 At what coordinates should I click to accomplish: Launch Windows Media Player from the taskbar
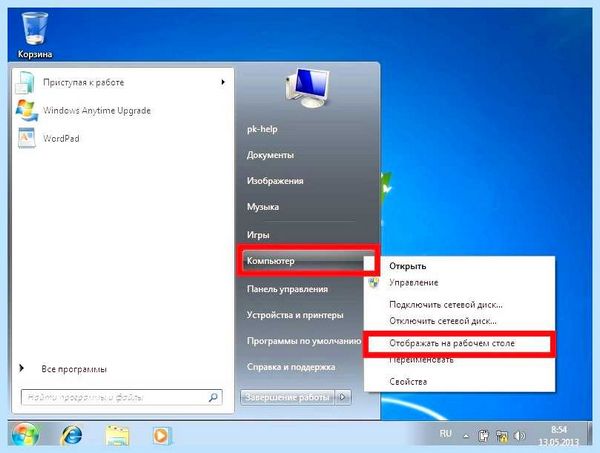[161, 435]
